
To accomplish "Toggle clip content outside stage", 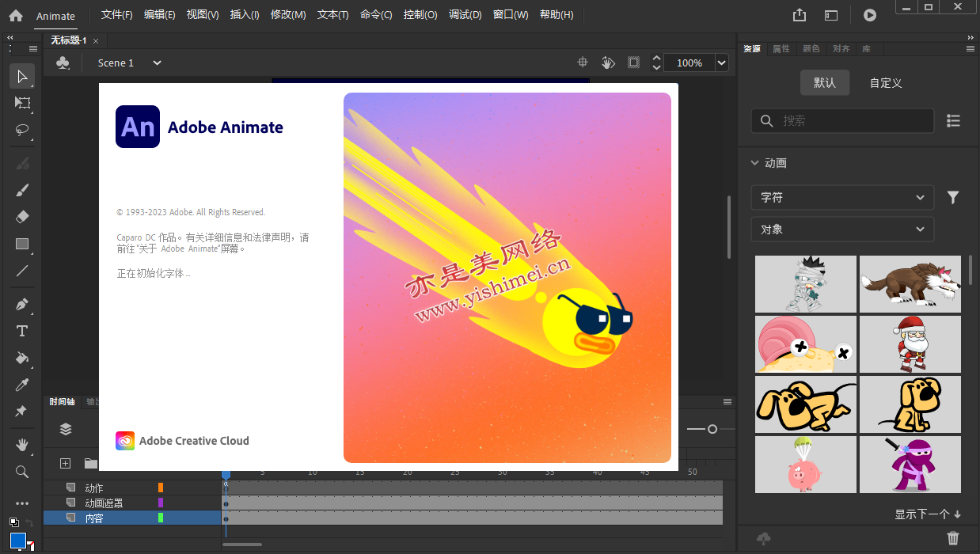I will tap(633, 63).
